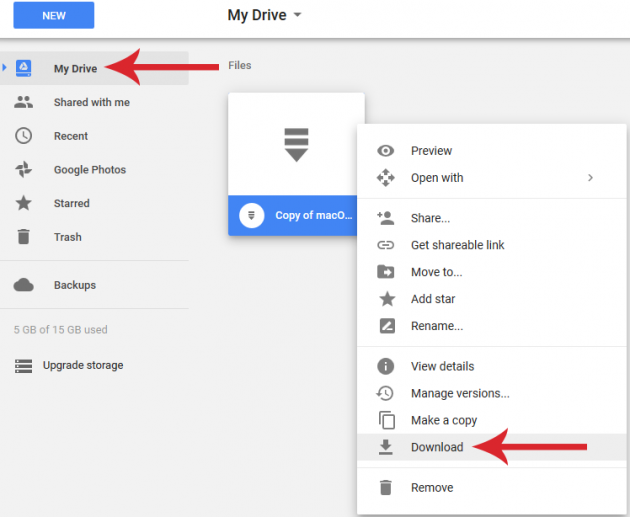The image size is (630, 517).
Task: Select the Shared with me people icon
Action: [24, 102]
